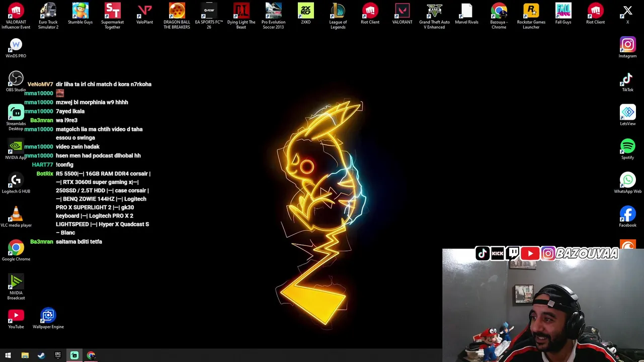Open the Stumble Guys desktop icon

[80, 14]
